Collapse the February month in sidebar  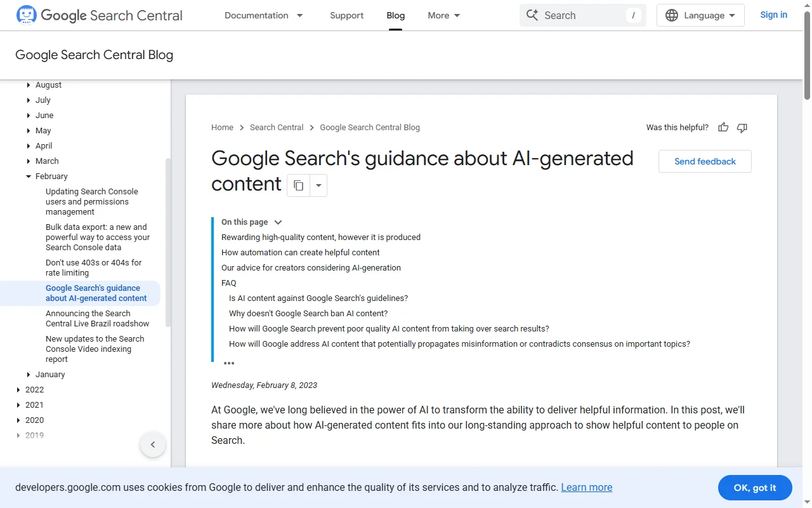pyautogui.click(x=29, y=177)
